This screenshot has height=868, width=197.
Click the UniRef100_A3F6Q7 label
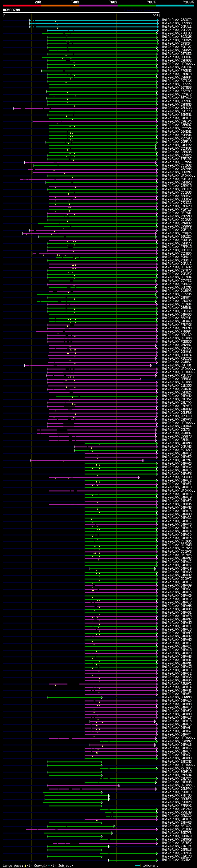(177, 125)
